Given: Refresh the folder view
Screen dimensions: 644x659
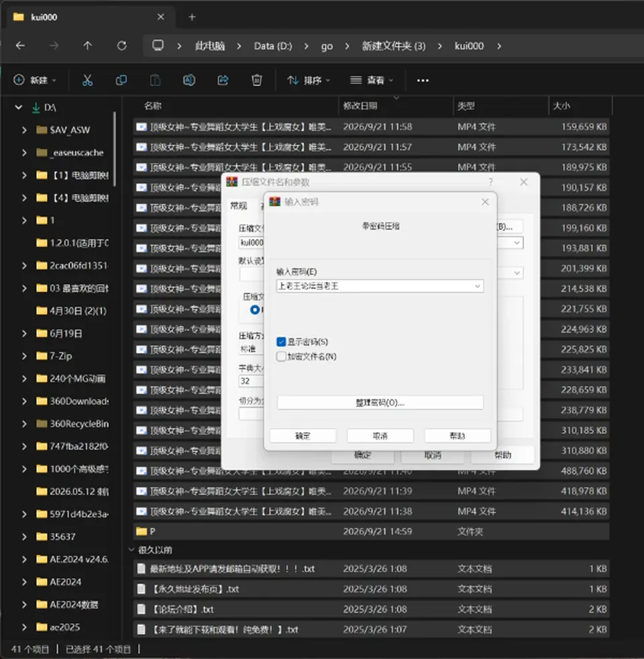Looking at the screenshot, I should pos(122,46).
